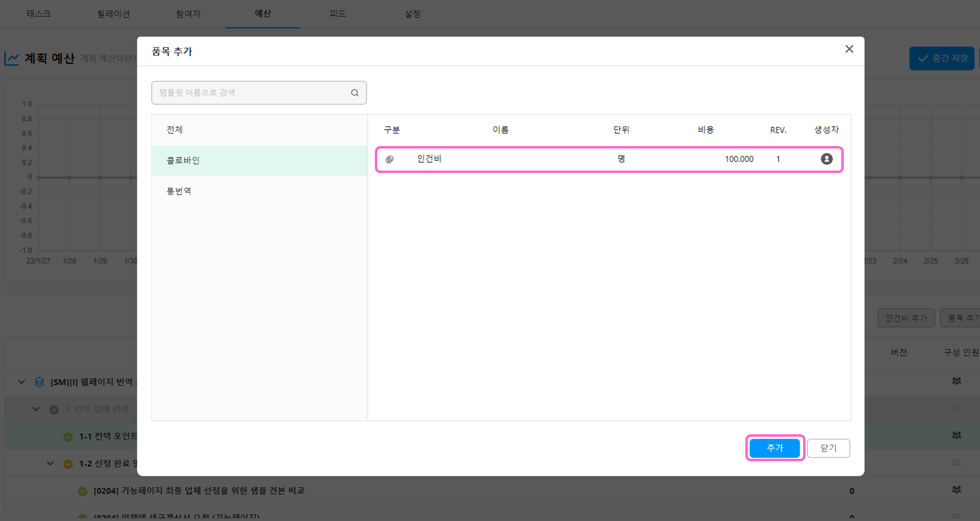Image resolution: width=980 pixels, height=521 pixels.
Task: Click the 닫기 button
Action: point(829,448)
